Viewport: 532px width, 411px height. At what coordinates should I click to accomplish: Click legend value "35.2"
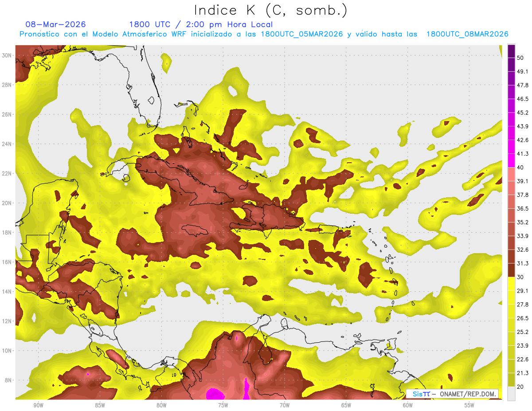[x=523, y=222]
